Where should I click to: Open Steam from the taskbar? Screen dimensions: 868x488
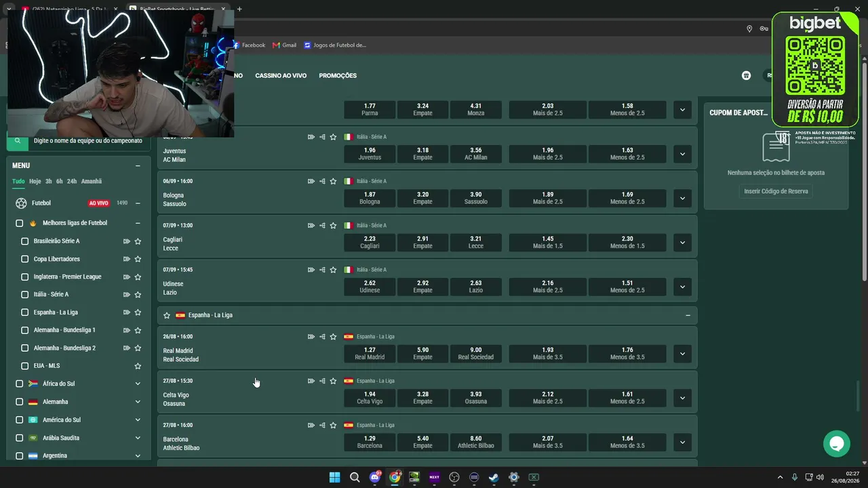coord(494,477)
